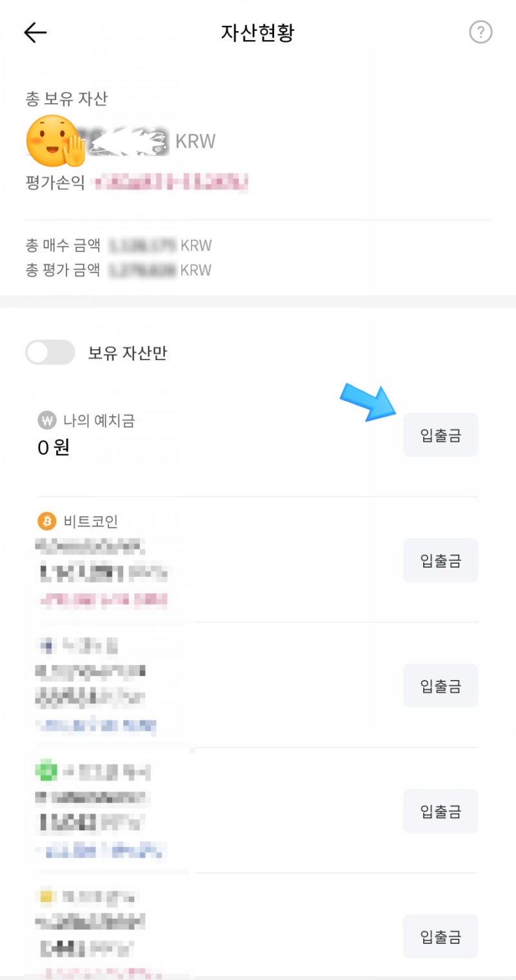Select the 자산현황 title bar text

point(258,32)
